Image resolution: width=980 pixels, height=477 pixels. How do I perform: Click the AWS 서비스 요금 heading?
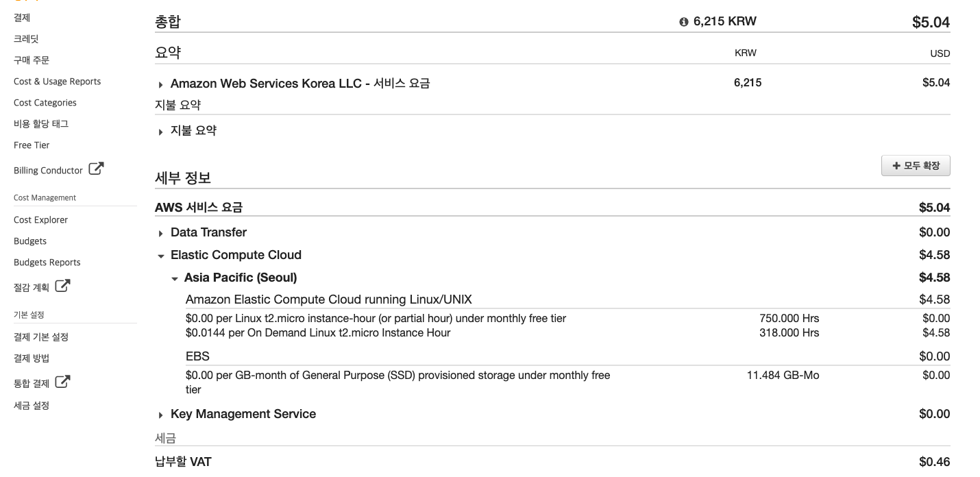(x=199, y=207)
